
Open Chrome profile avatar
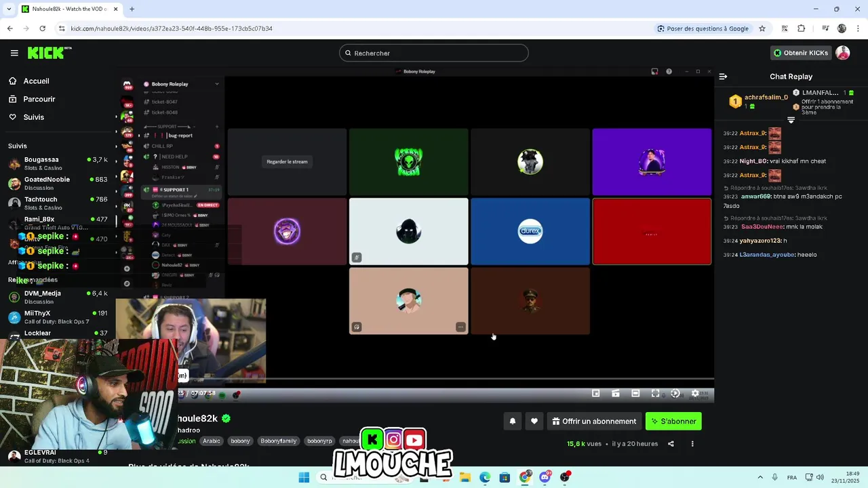[x=842, y=28]
